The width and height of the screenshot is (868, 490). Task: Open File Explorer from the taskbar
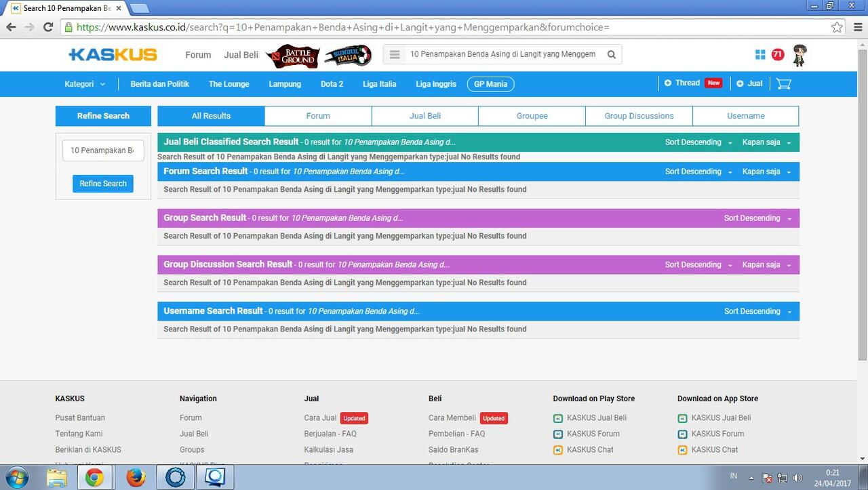coord(57,478)
